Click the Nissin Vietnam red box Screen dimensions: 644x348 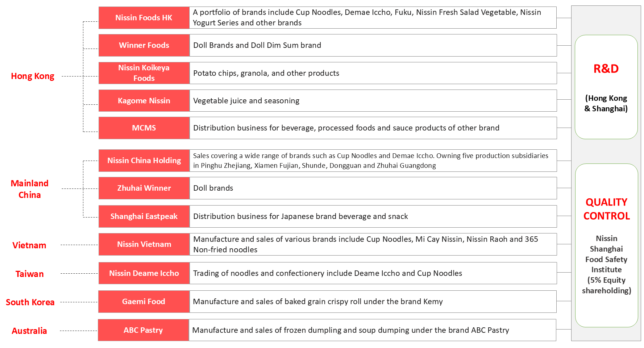(x=144, y=244)
